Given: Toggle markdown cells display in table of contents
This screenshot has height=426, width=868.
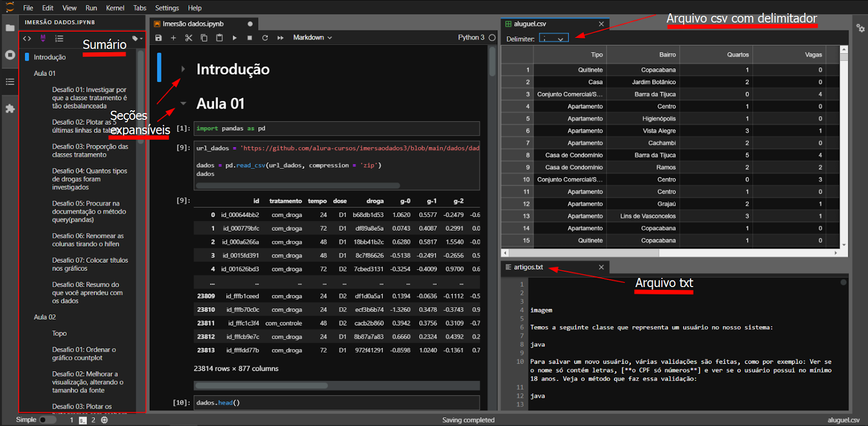Looking at the screenshot, I should pos(43,39).
